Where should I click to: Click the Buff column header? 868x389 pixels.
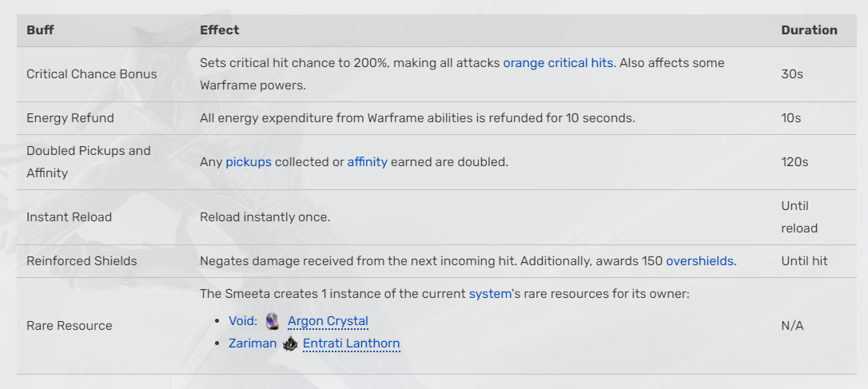41,30
